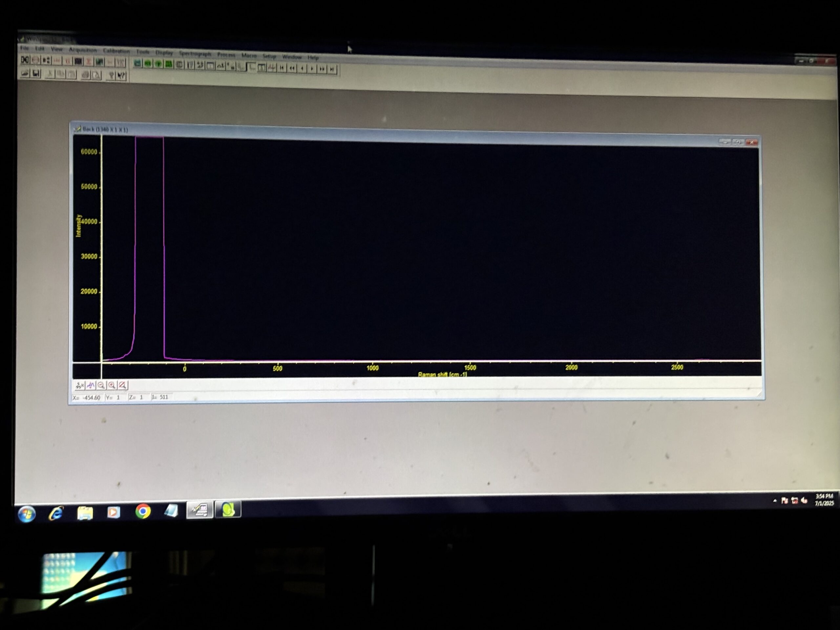This screenshot has height=630, width=840.
Task: Open the Calibration menu
Action: pos(116,51)
